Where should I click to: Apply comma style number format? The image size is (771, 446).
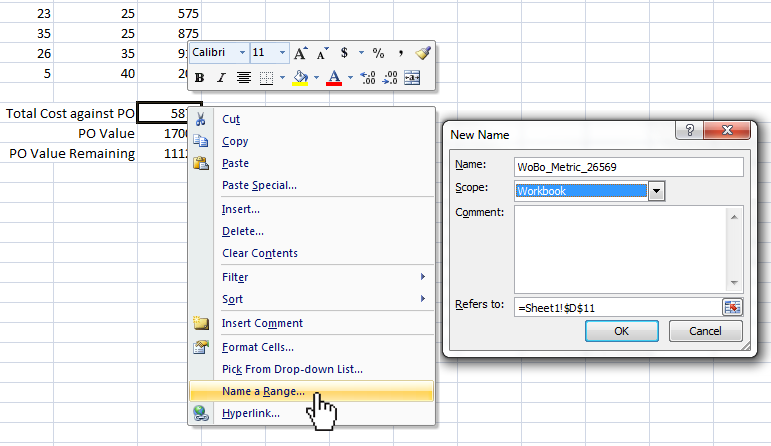(x=401, y=53)
